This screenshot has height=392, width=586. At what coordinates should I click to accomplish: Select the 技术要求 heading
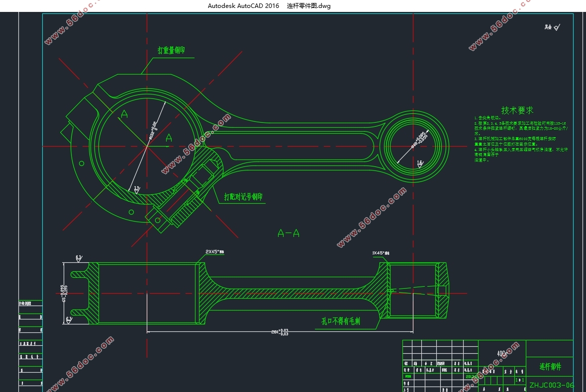point(517,110)
